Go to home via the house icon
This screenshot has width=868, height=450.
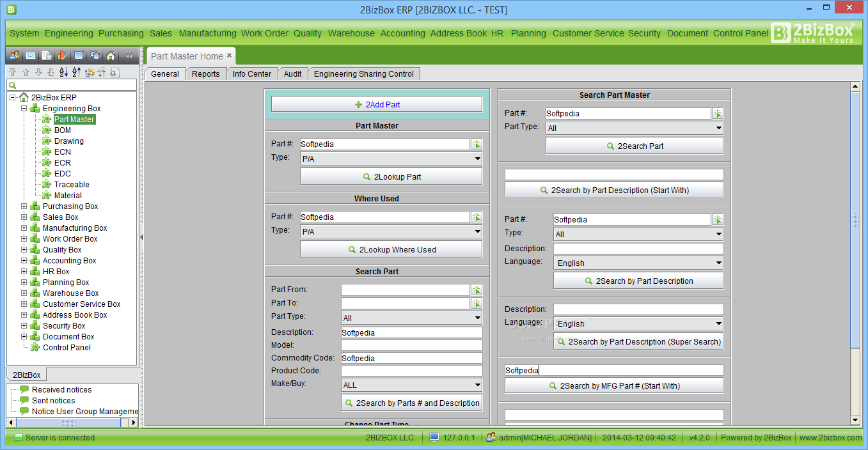coord(111,56)
